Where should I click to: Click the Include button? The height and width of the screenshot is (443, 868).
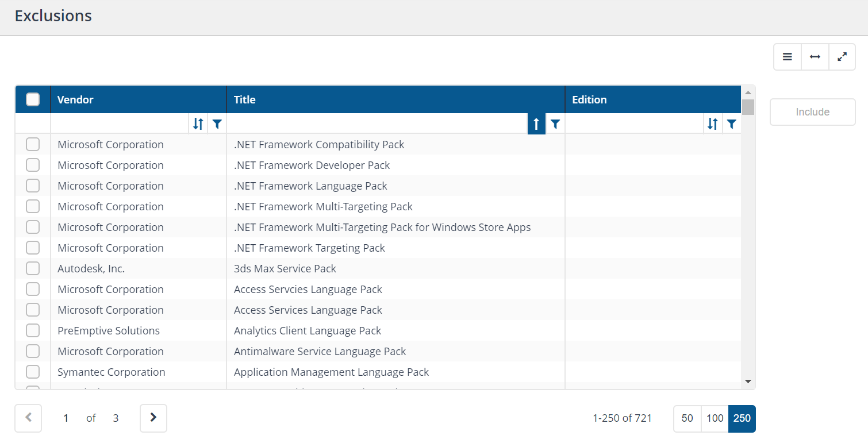812,112
